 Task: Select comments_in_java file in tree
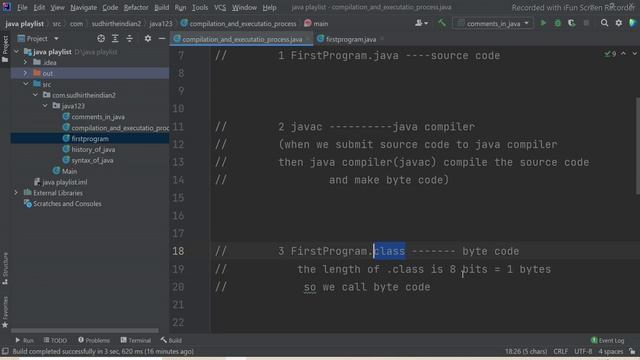coord(98,117)
